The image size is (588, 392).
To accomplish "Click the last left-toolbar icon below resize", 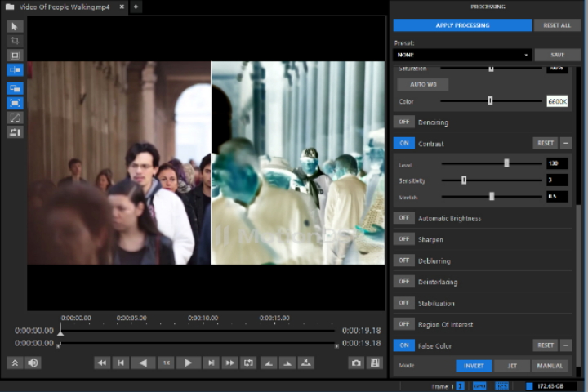I will (x=15, y=132).
